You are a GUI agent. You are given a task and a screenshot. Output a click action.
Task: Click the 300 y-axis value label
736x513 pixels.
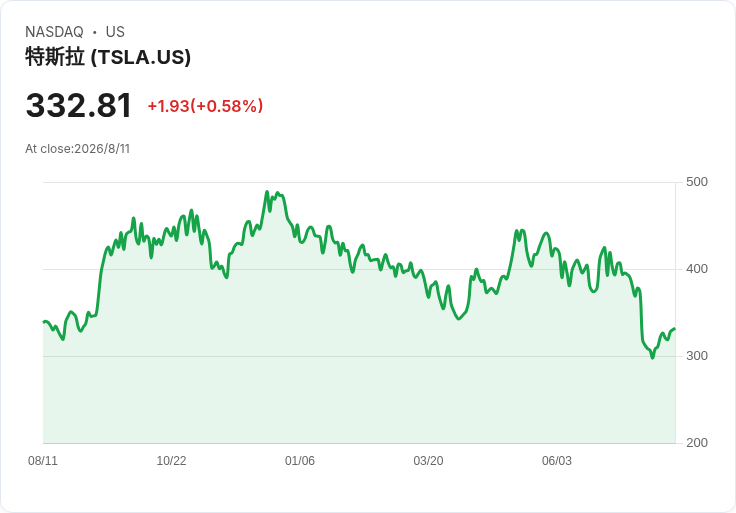coord(697,356)
